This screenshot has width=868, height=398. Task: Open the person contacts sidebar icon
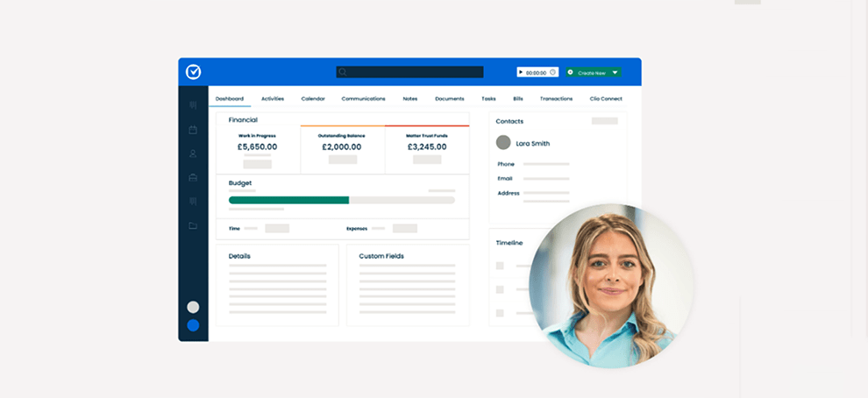[193, 154]
